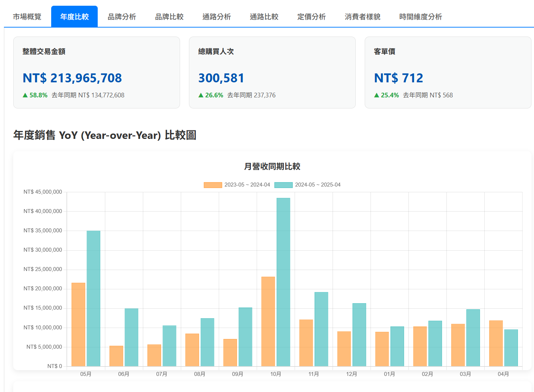Click the 整體交易金額 card title
The width and height of the screenshot is (534, 392).
44,51
